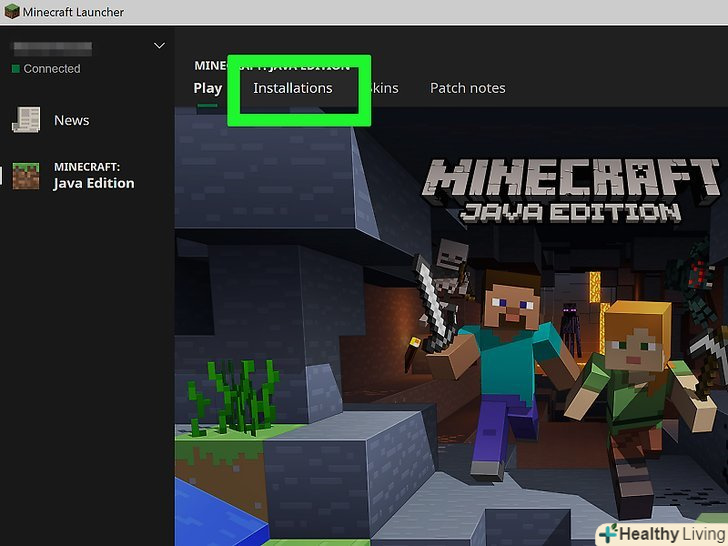Click the Minecraft Launcher title bar icon
This screenshot has height=546, width=728.
click(12, 11)
